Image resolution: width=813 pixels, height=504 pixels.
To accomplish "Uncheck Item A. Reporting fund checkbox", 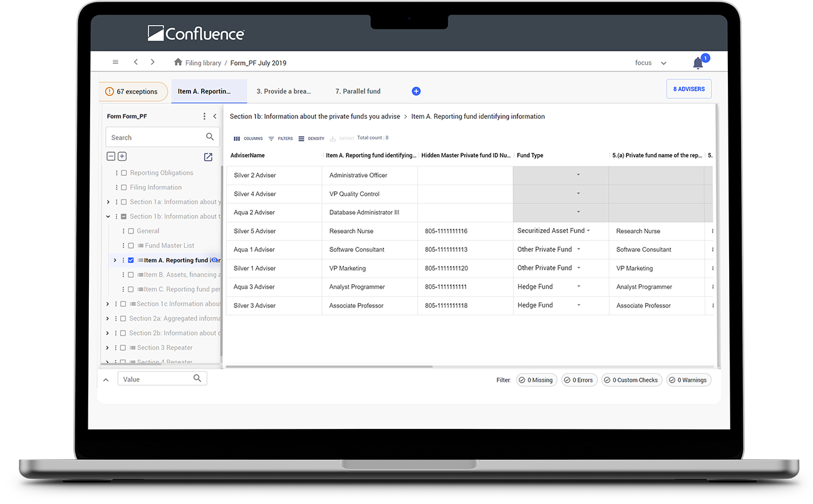I will [x=131, y=260].
